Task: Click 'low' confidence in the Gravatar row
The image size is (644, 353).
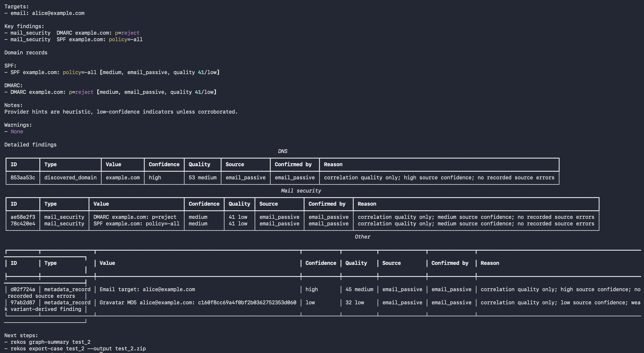Action: click(x=310, y=303)
